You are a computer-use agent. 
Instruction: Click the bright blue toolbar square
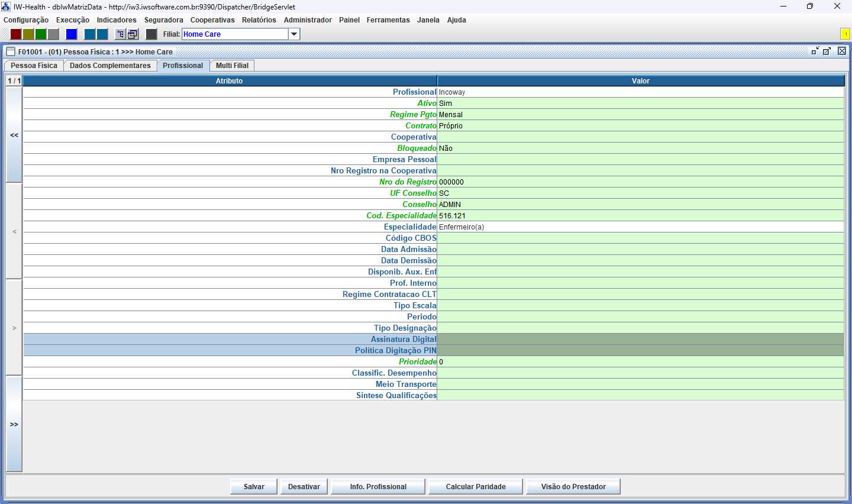coord(72,34)
